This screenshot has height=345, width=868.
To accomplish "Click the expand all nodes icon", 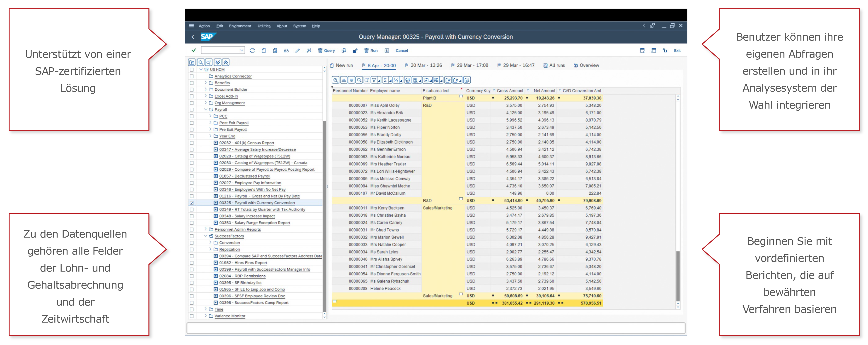I will pos(218,62).
